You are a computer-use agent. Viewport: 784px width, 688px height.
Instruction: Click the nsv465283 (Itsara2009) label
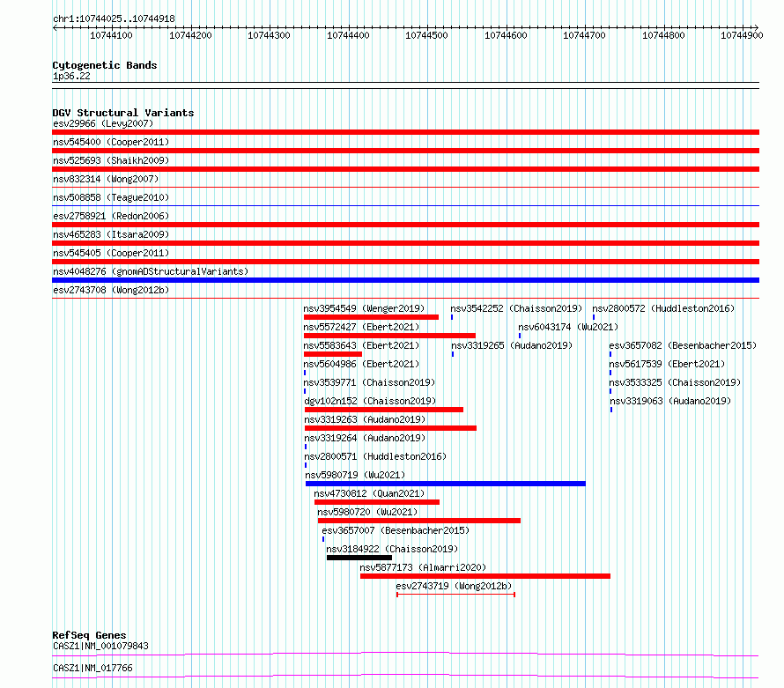point(111,234)
